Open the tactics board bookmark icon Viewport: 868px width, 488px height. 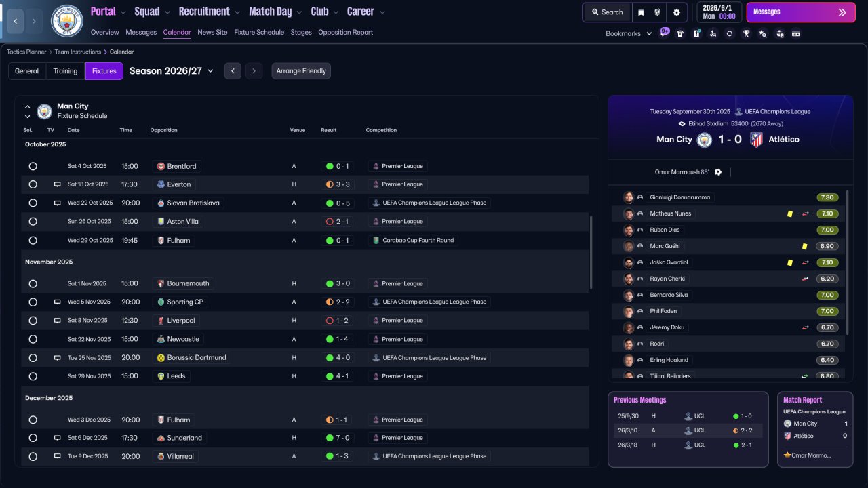(x=696, y=33)
